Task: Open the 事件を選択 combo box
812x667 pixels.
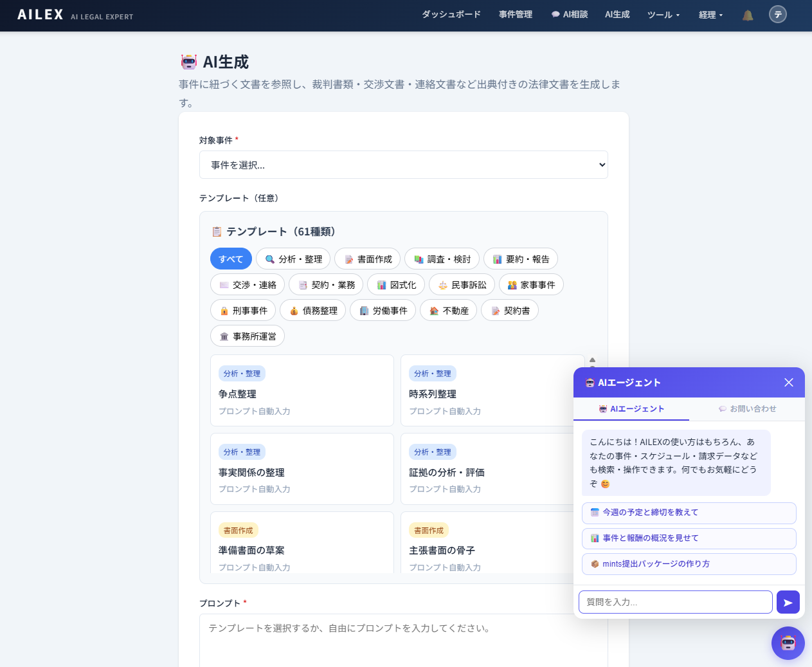Action: pos(404,165)
